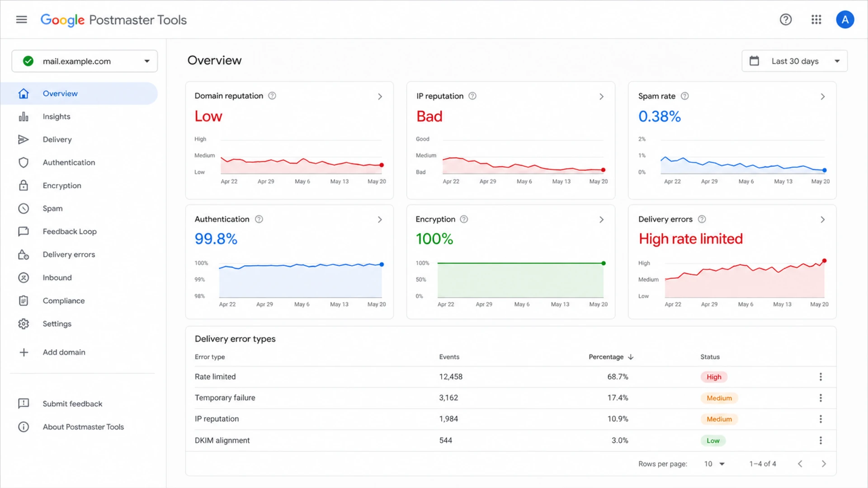Screen dimensions: 868x488
Task: Expand IP reputation card details arrow
Action: click(x=601, y=96)
